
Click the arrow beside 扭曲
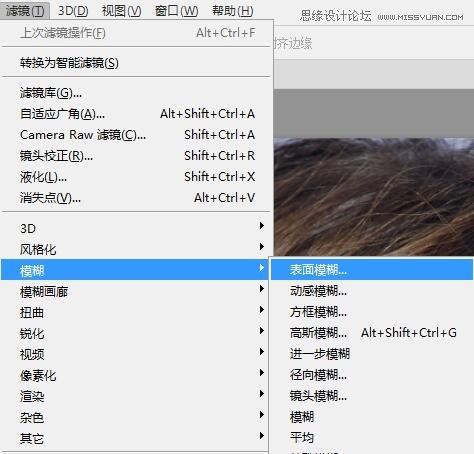point(262,310)
